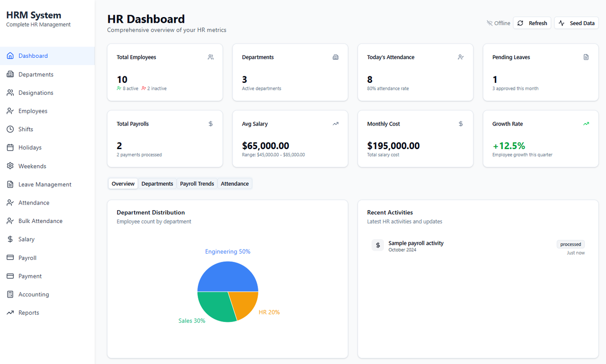Click the user-check icon on Today's Attendance card
The width and height of the screenshot is (606, 364).
coord(461,57)
